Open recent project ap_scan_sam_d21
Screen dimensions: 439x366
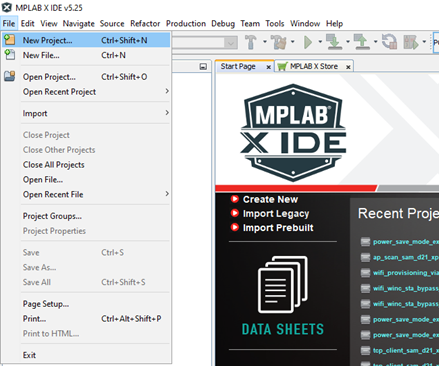pyautogui.click(x=406, y=257)
